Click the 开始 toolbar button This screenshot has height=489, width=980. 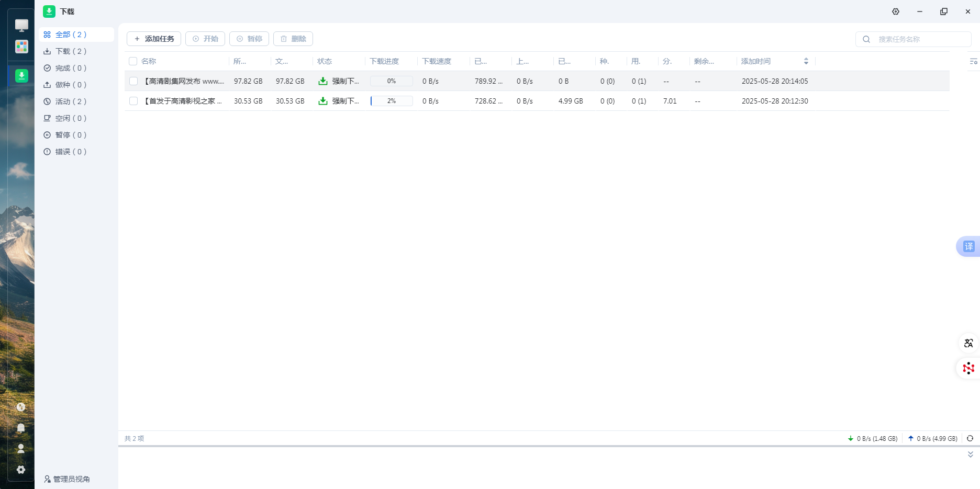click(205, 39)
